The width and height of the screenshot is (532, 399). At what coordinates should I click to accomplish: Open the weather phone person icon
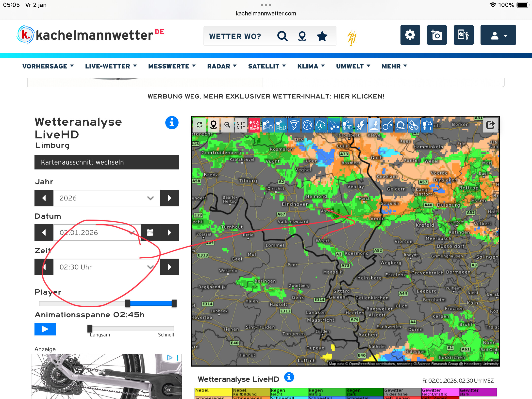(x=464, y=35)
